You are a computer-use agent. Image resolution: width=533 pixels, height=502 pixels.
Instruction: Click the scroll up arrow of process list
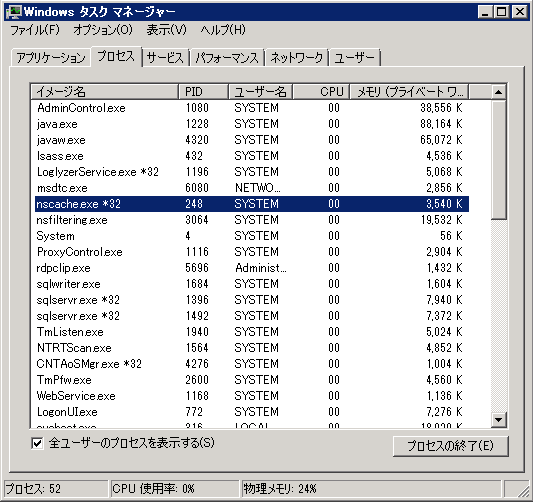tap(498, 92)
